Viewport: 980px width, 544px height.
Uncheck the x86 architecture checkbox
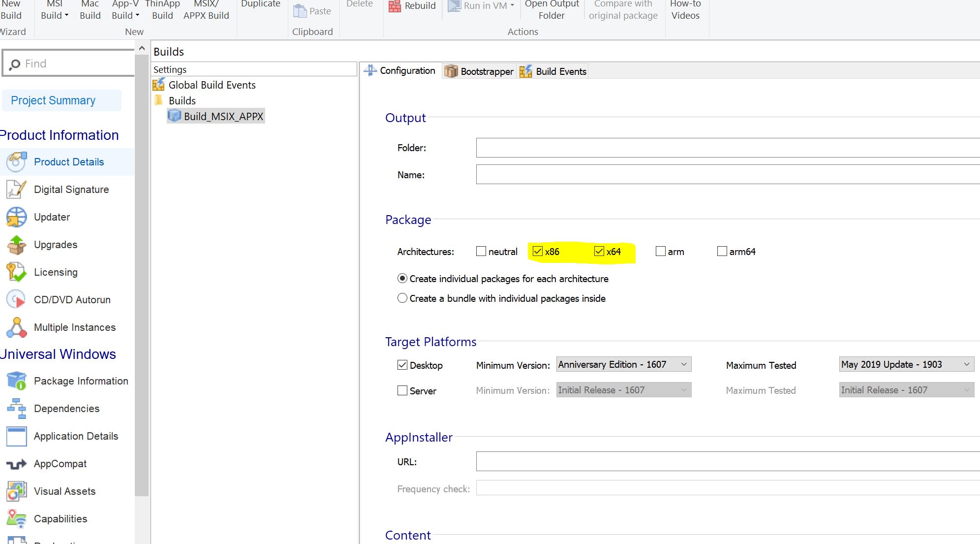537,252
